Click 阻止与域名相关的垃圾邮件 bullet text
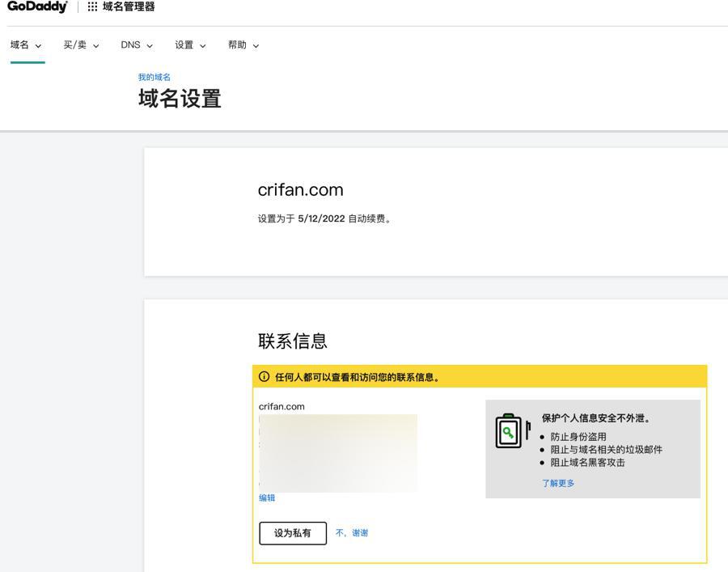The width and height of the screenshot is (728, 572). [x=607, y=450]
